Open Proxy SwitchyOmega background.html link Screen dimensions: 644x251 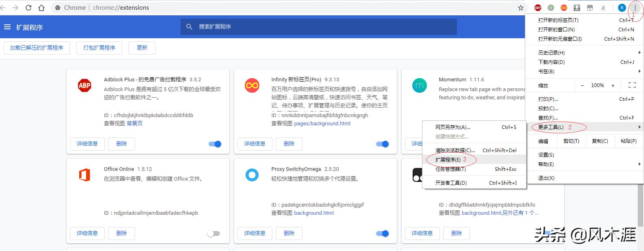click(x=314, y=213)
